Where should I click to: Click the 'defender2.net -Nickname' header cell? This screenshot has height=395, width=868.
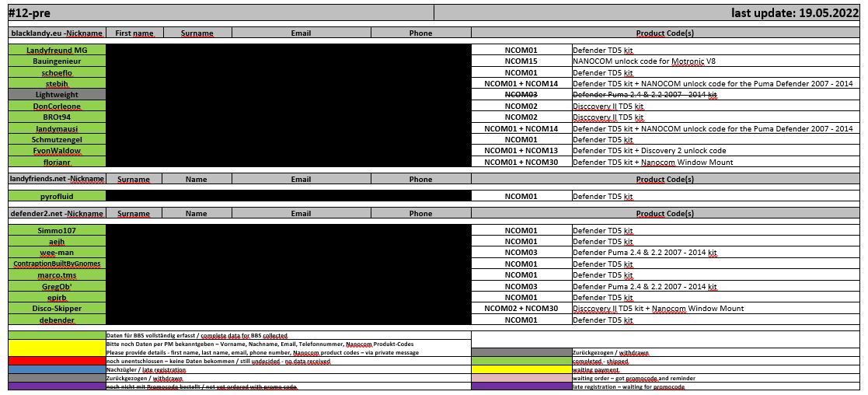click(57, 213)
